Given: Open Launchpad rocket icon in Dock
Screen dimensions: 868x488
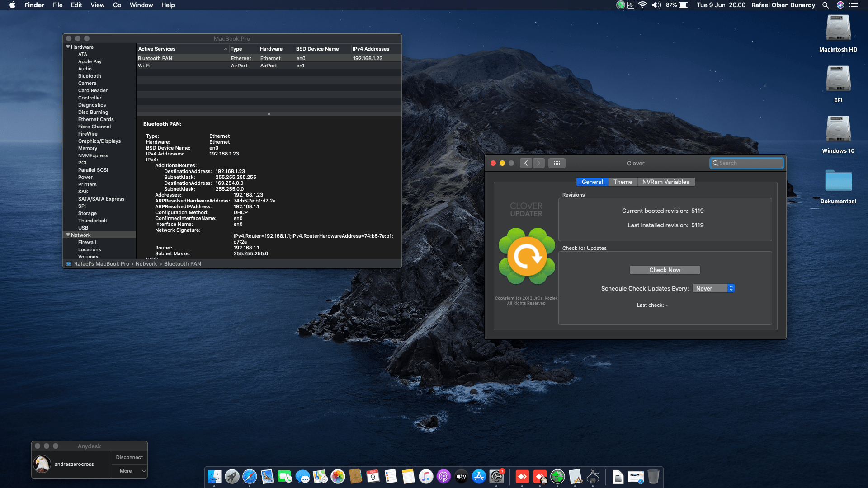Looking at the screenshot, I should [232, 476].
